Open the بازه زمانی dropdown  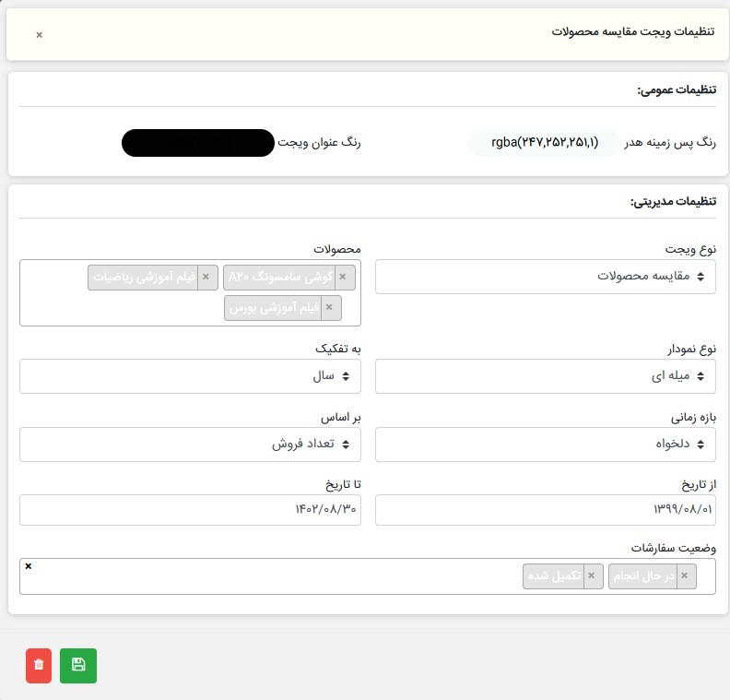pyautogui.click(x=545, y=444)
